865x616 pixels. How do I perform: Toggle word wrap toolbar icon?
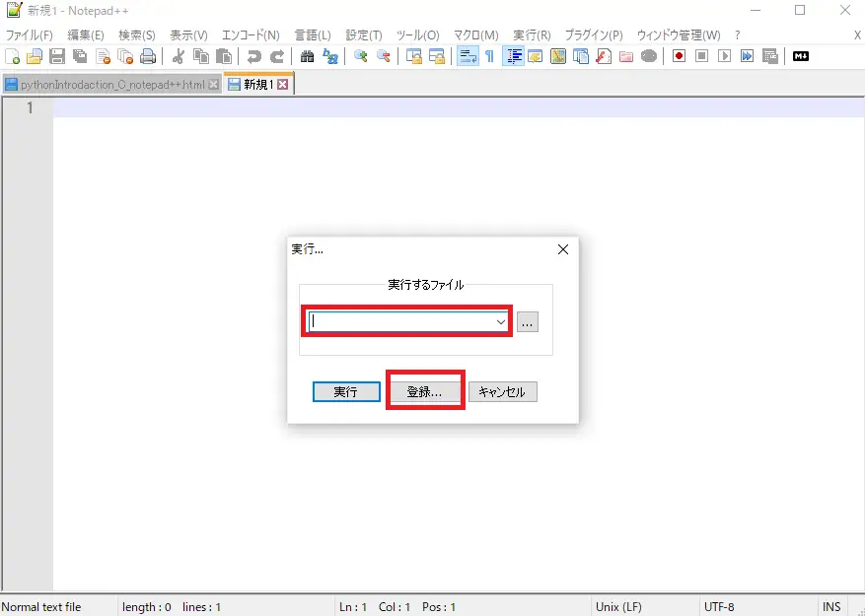(x=468, y=56)
